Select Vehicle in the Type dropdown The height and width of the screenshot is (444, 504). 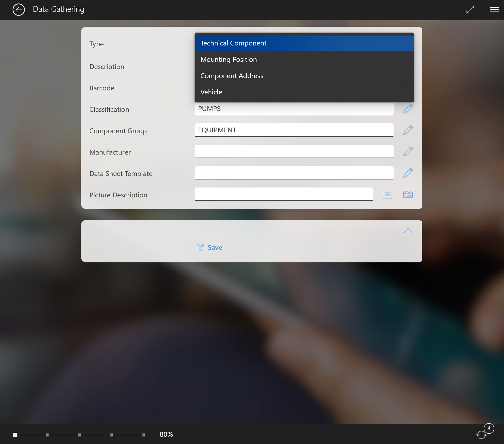pos(304,92)
